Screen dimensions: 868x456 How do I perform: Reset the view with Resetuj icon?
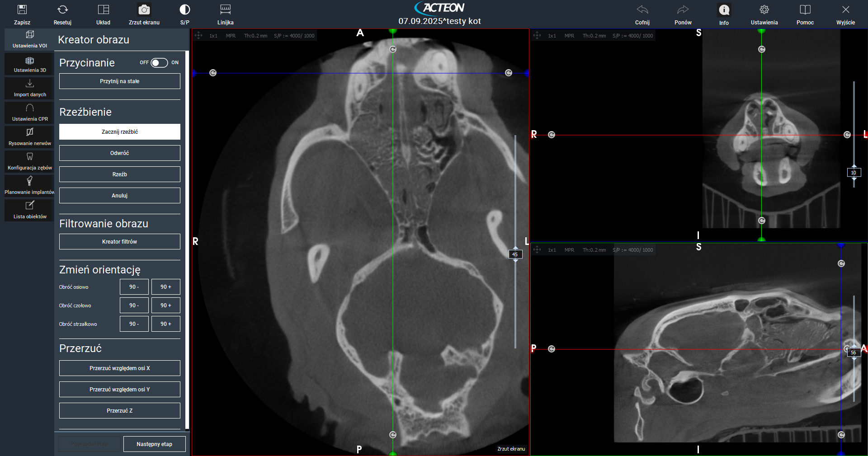pyautogui.click(x=62, y=10)
